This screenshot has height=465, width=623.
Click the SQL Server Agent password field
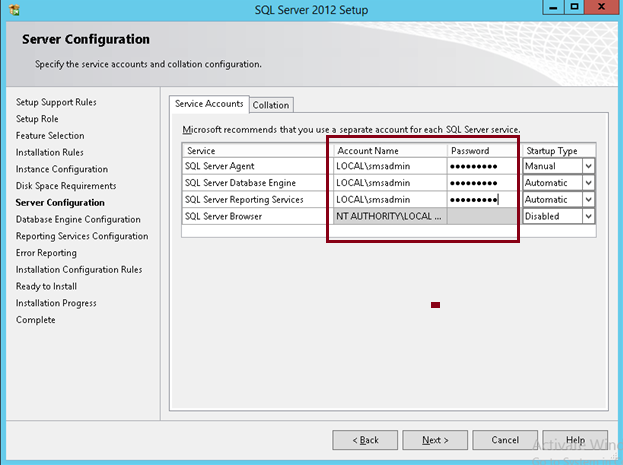pyautogui.click(x=482, y=166)
